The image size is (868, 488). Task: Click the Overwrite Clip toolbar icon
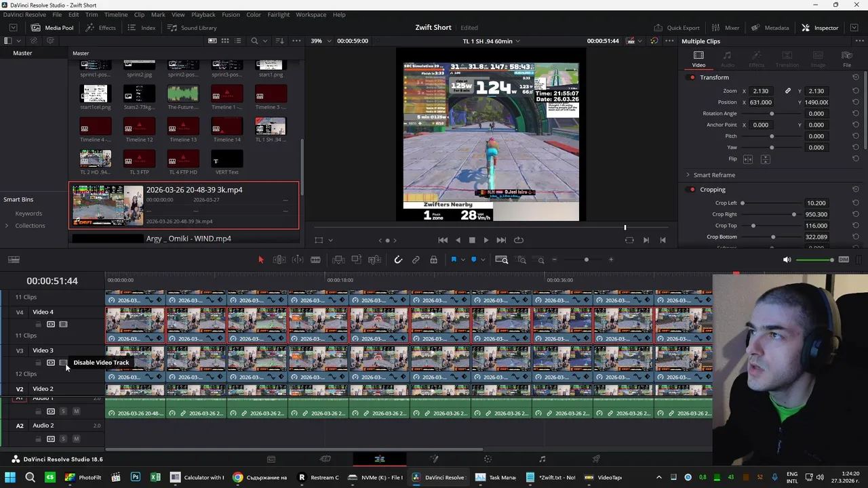coord(356,260)
